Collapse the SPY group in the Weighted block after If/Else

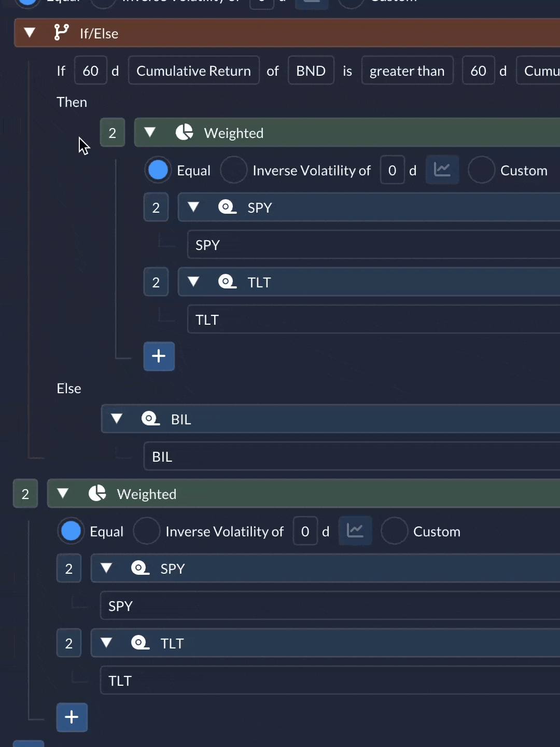click(106, 568)
